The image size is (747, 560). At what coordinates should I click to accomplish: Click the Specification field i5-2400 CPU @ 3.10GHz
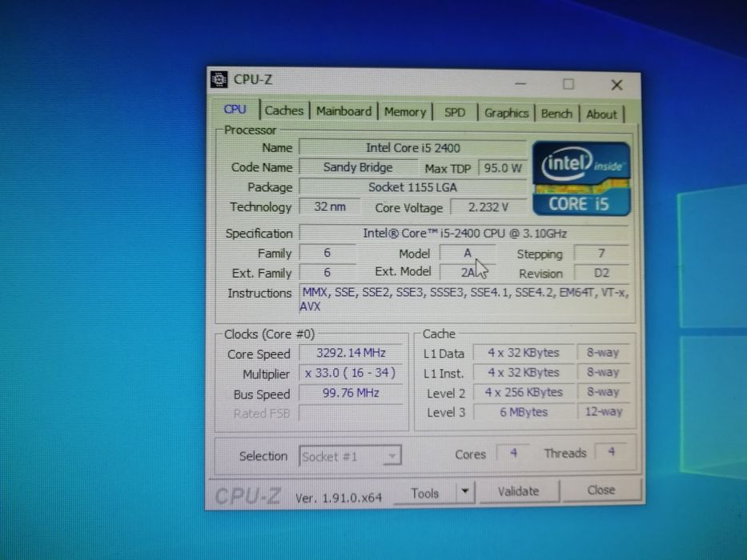click(464, 234)
